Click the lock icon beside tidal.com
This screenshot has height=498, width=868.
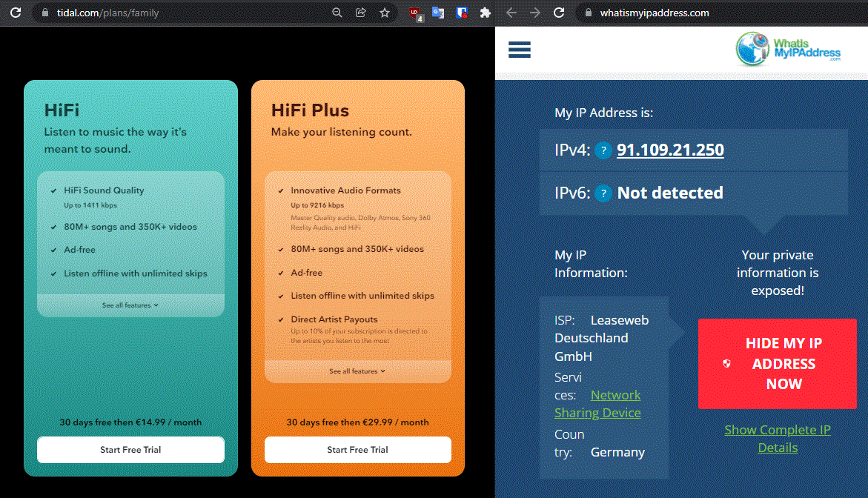(45, 13)
